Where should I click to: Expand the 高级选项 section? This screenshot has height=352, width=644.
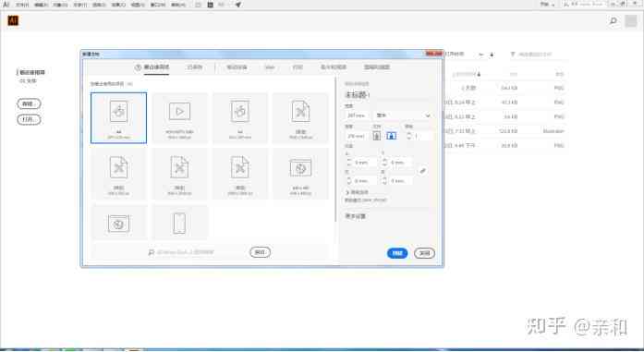[x=357, y=192]
